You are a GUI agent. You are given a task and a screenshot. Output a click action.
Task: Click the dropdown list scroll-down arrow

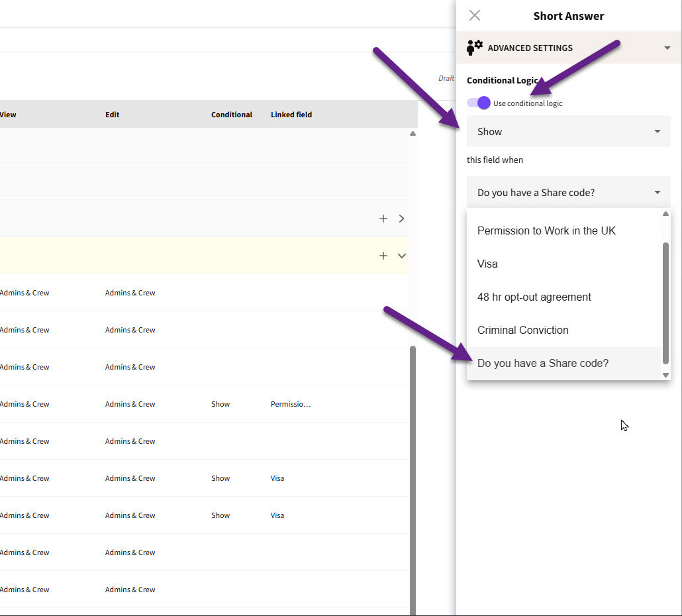[665, 375]
